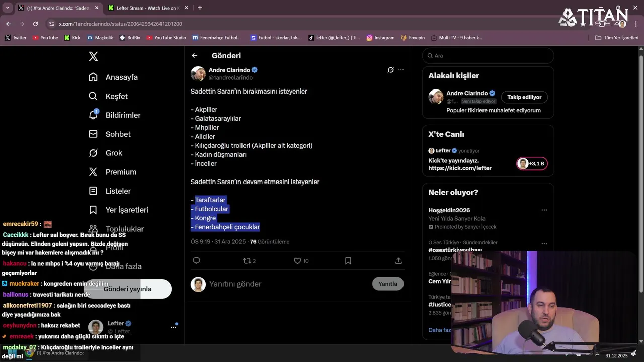Open Tüm Yer İşaretleri folder

point(616,38)
